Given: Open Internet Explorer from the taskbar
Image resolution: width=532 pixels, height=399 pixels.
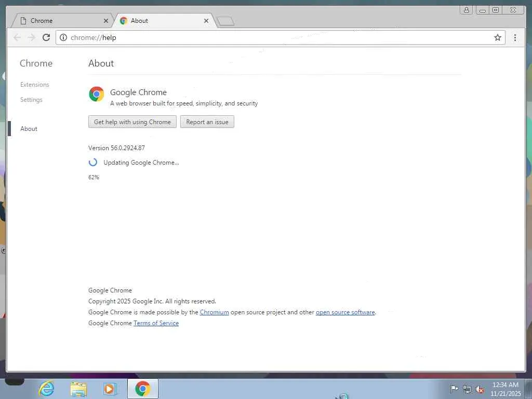Looking at the screenshot, I should click(x=46, y=389).
